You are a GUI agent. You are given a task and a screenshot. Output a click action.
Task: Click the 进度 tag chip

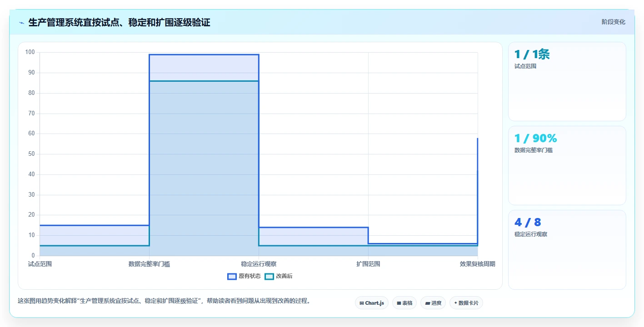point(433,303)
